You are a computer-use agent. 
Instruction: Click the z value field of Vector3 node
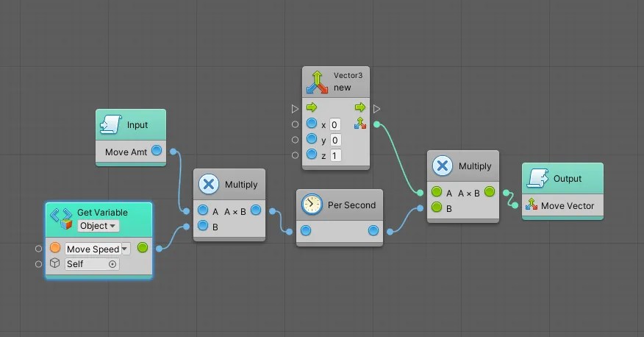(x=335, y=156)
